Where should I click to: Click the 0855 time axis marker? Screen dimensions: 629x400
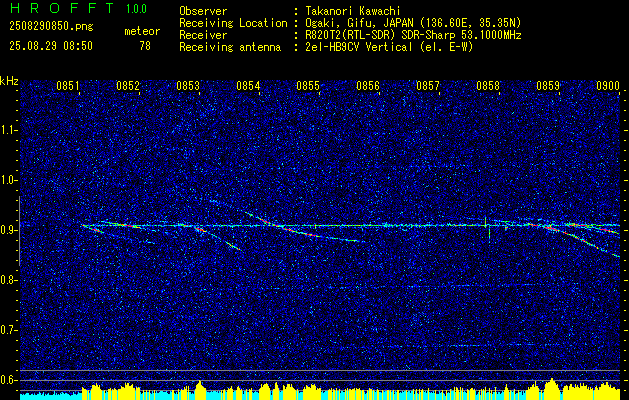pos(308,85)
